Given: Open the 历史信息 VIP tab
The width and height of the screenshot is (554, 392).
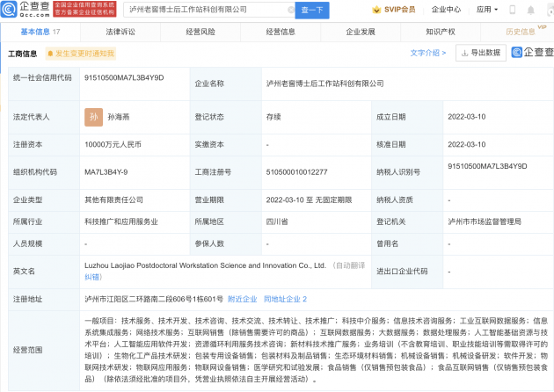Looking at the screenshot, I should click(520, 32).
